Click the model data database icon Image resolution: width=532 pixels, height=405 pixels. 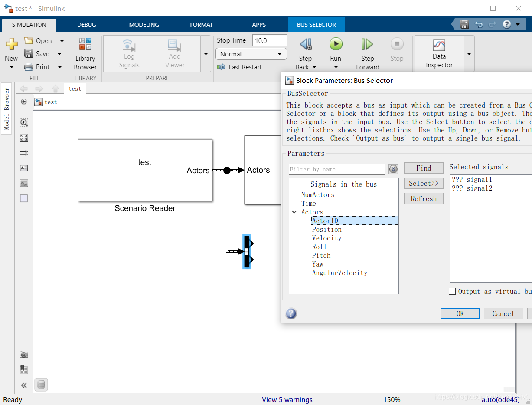41,385
